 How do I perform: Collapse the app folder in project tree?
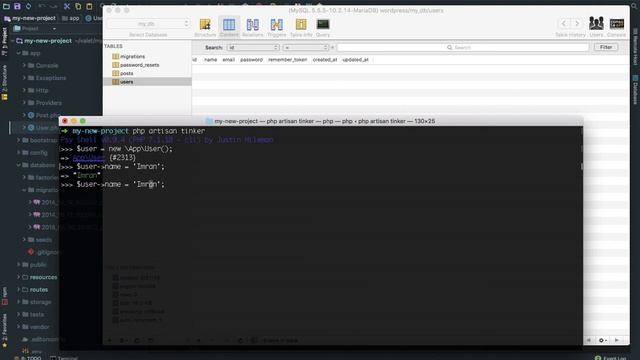pyautogui.click(x=18, y=53)
